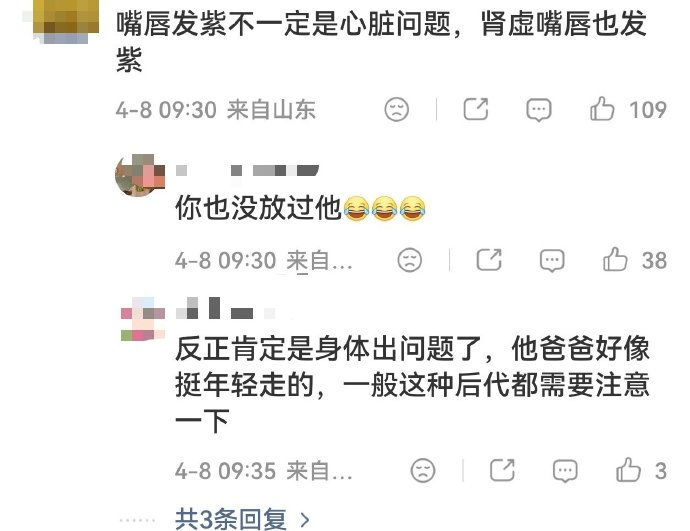The height and width of the screenshot is (531, 690).
Task: Tap sad-face dislike on the top comment
Action: [396, 109]
